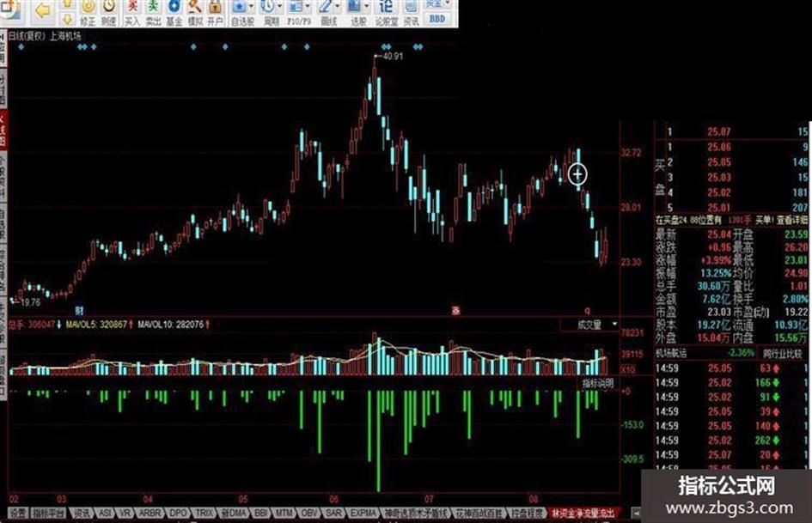Click the 同行业比较 button
812x523 pixels.
click(783, 354)
